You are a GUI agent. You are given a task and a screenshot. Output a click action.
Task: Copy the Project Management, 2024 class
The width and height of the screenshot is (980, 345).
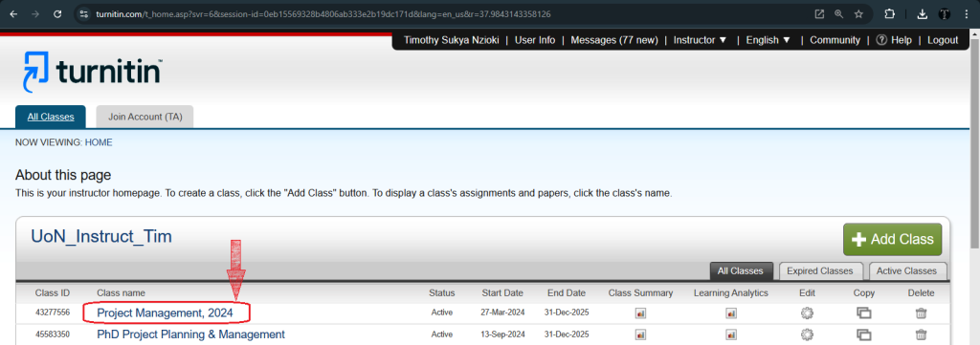[864, 313]
